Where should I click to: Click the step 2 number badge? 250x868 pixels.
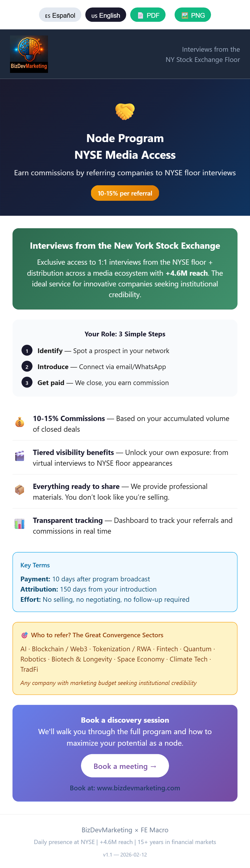[27, 367]
